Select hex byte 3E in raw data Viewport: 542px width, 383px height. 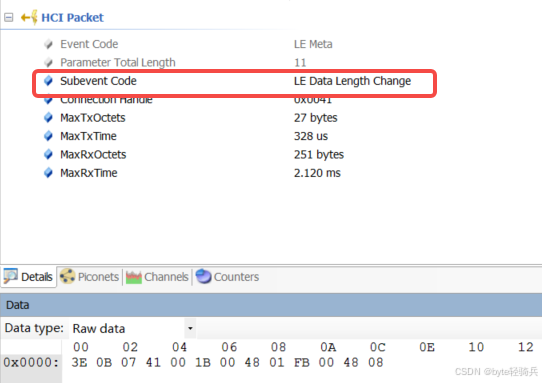pos(79,362)
